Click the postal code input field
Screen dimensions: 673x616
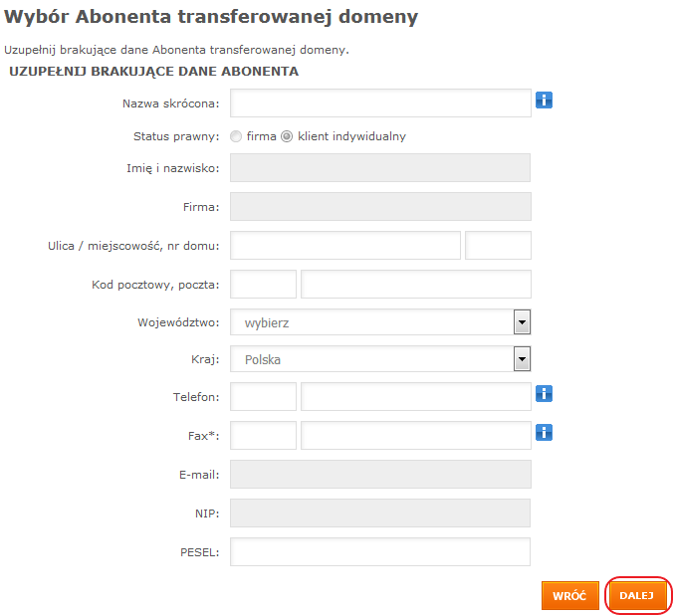click(263, 284)
